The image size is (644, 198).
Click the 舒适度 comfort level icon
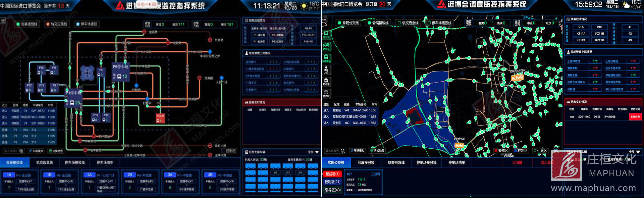pos(326,93)
